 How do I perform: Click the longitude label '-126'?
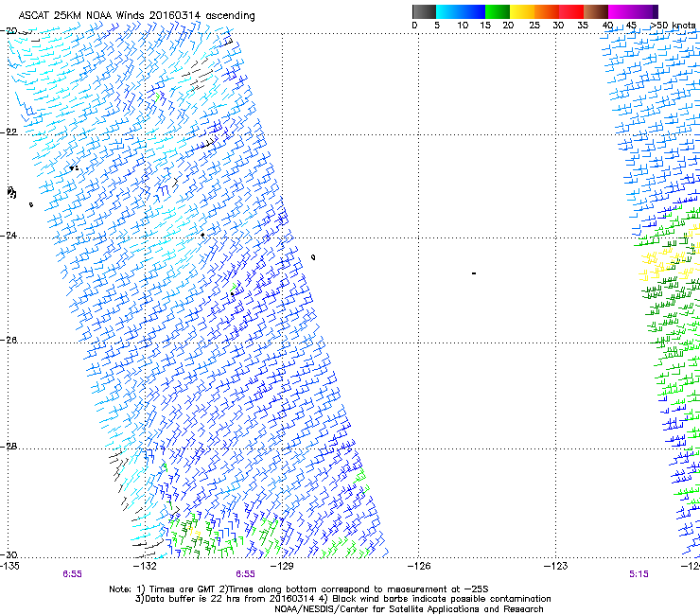(419, 566)
